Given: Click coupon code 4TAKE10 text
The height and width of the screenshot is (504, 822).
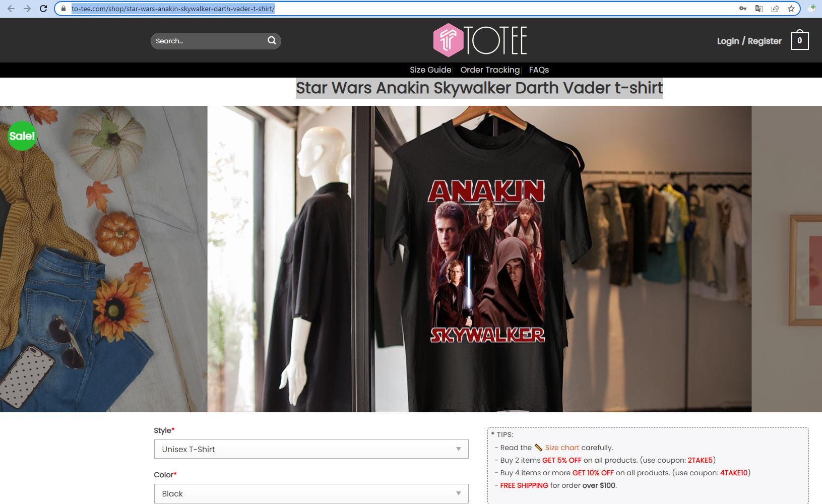Looking at the screenshot, I should pyautogui.click(x=734, y=473).
